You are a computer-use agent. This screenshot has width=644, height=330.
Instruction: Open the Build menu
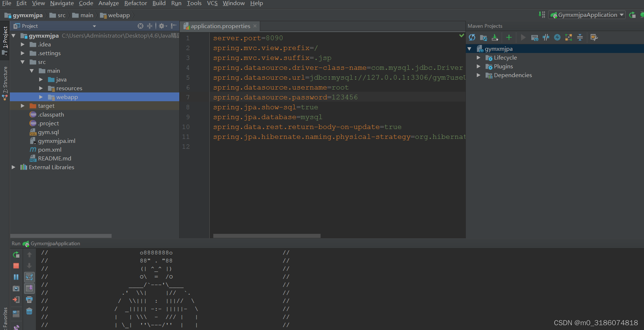(x=159, y=3)
